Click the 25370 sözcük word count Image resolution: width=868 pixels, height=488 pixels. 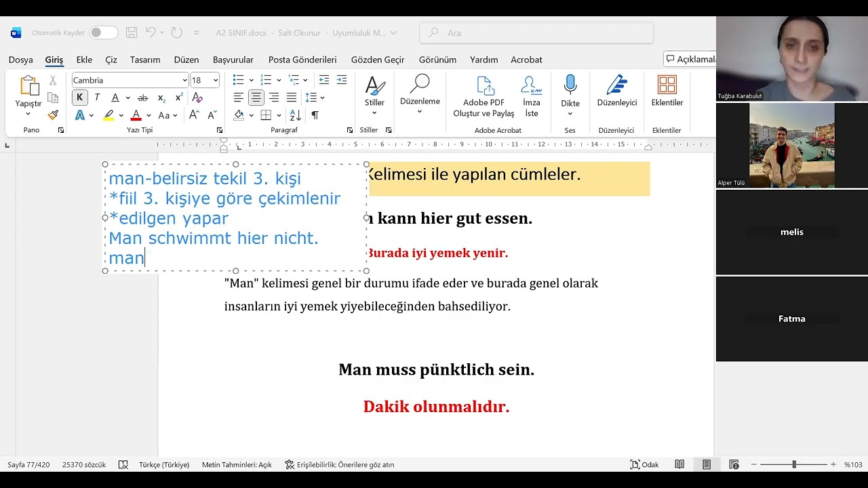coord(84,464)
